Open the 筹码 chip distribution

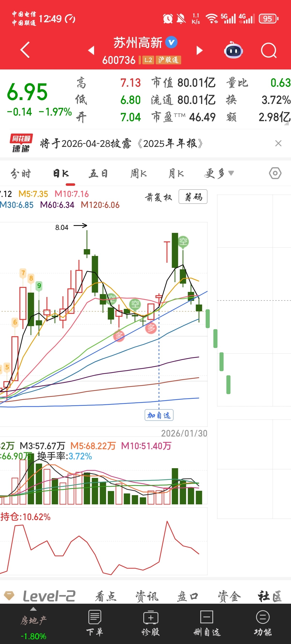193,197
